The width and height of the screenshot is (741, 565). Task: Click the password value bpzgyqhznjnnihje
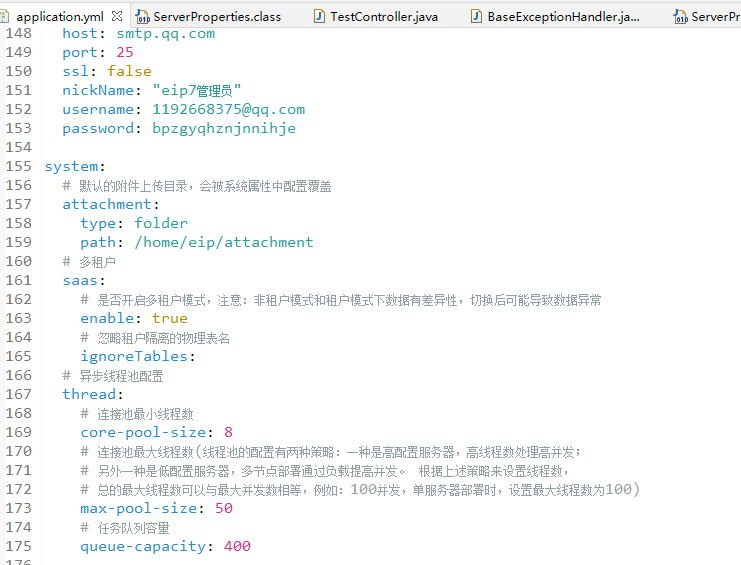(x=224, y=128)
